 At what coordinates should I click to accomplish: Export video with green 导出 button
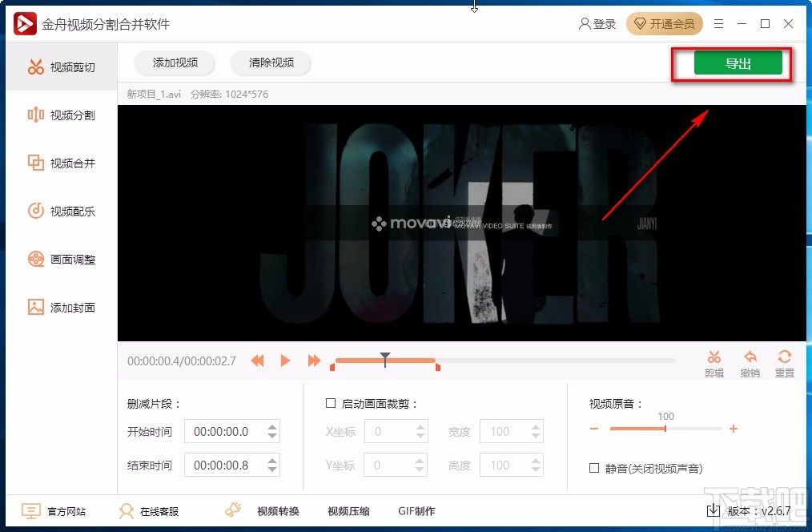[x=738, y=63]
